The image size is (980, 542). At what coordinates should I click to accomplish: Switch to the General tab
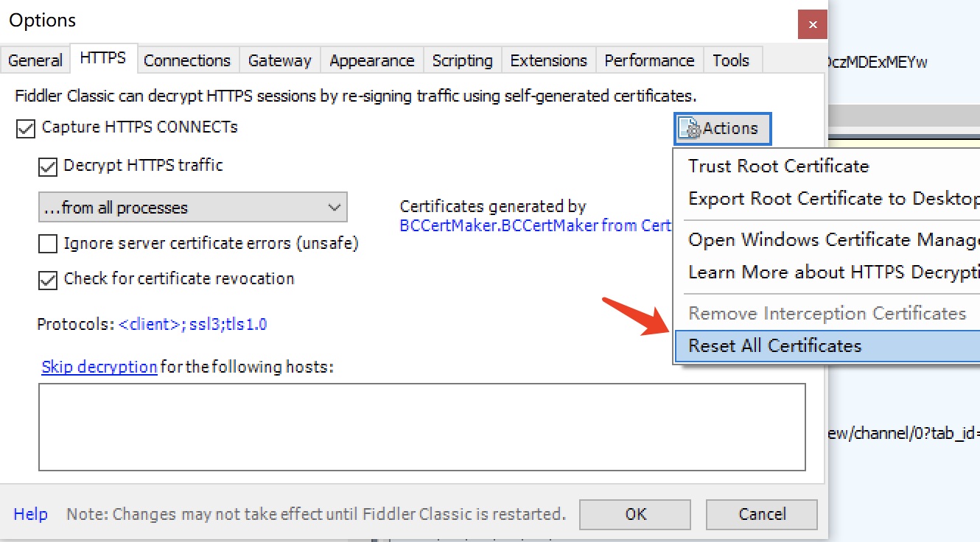click(35, 60)
